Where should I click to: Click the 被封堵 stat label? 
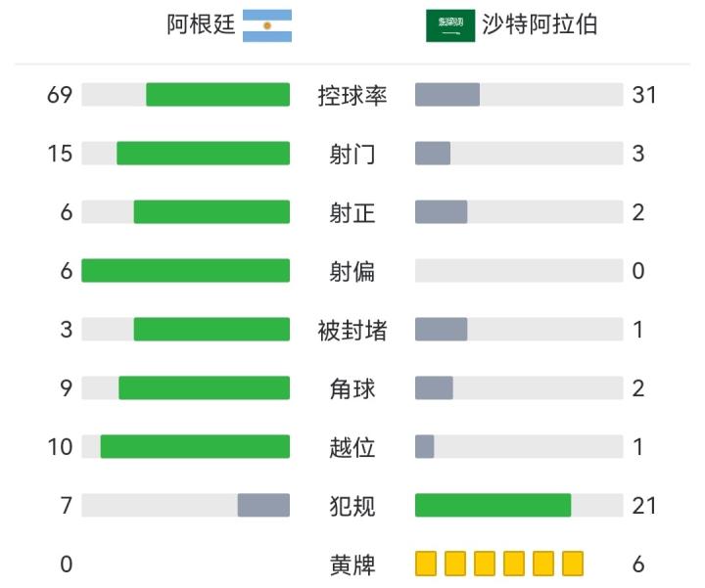pyautogui.click(x=352, y=330)
